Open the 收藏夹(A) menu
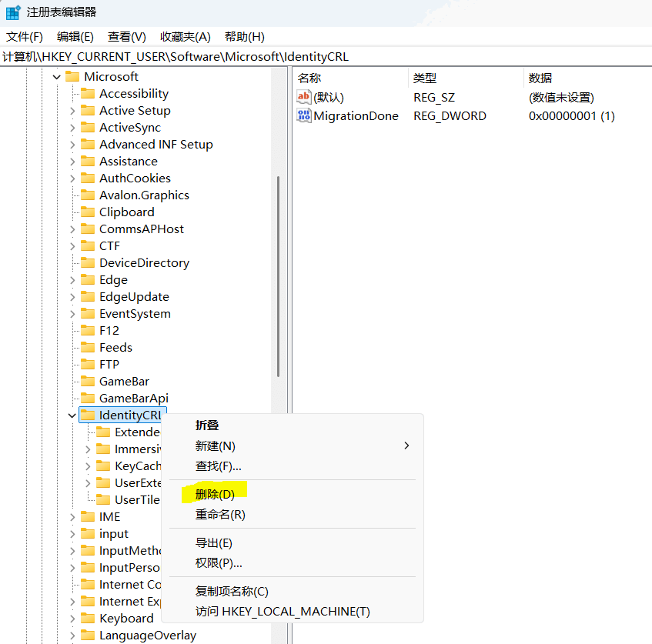The image size is (652, 644). [x=185, y=37]
